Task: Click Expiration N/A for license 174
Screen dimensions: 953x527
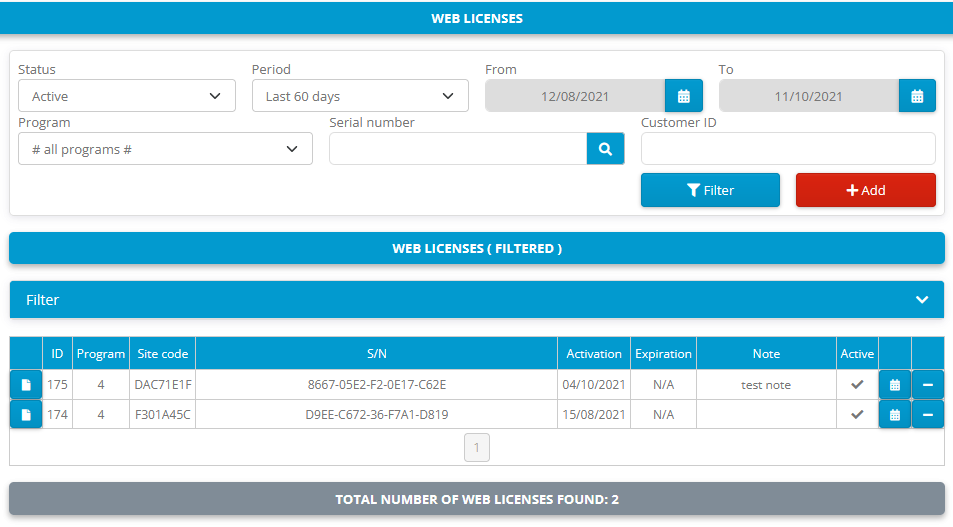Action: (663, 415)
